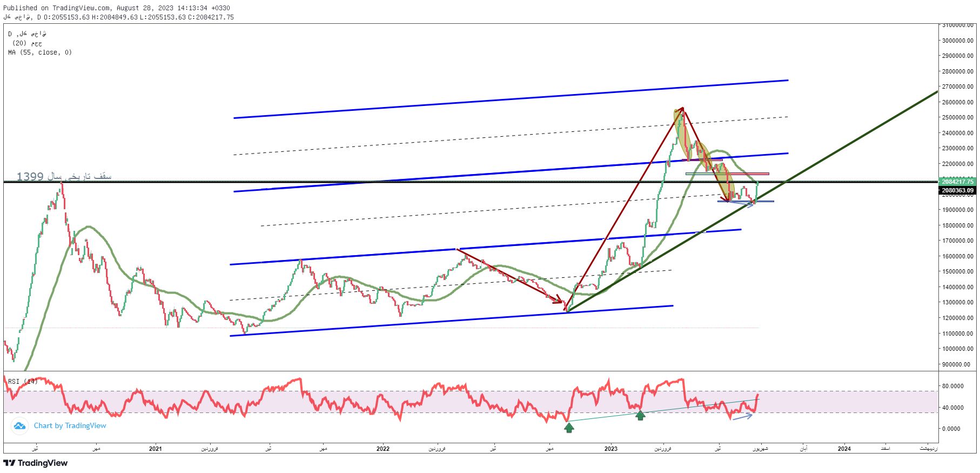This screenshot has height=473, width=980.
Task: Click the 1300000.00 price axis label
Action: [x=958, y=302]
